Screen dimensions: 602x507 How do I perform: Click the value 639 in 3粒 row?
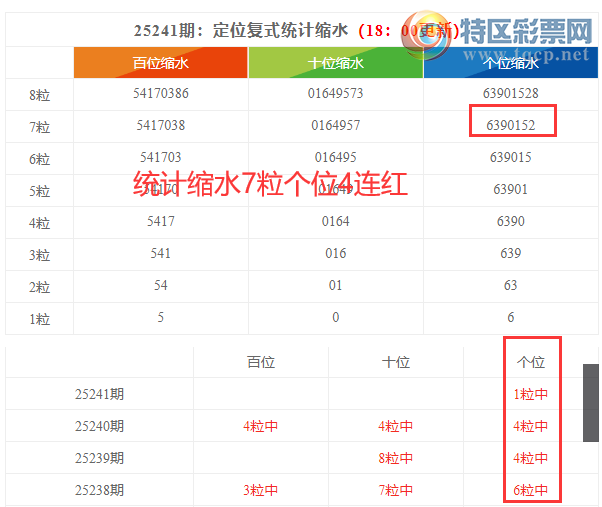(x=511, y=253)
